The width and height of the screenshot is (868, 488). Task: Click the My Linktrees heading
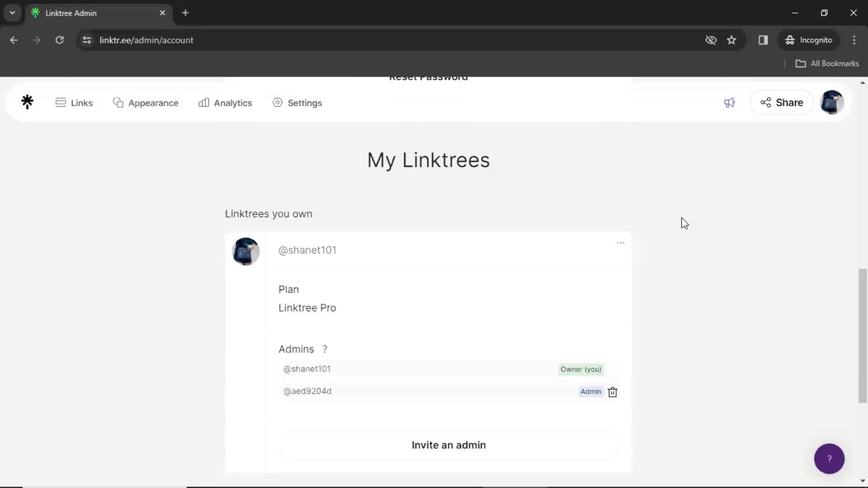tap(428, 160)
